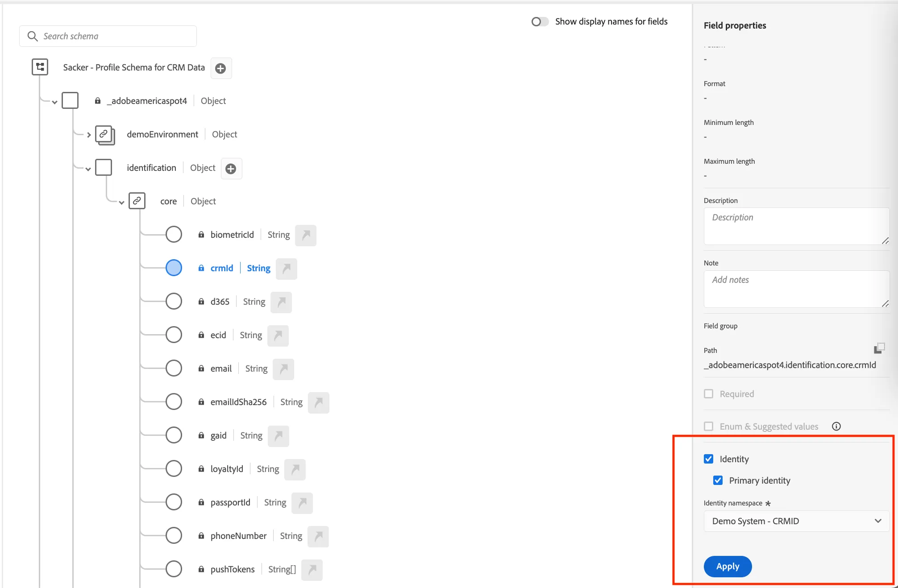
Task: Click the Sacker - Profile Schema for CRM Data title
Action: tap(134, 67)
